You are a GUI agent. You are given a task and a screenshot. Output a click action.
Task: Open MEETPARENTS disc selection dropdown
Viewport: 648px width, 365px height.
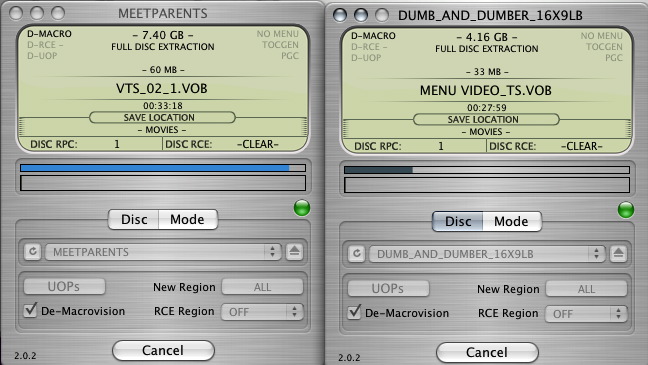(x=163, y=252)
